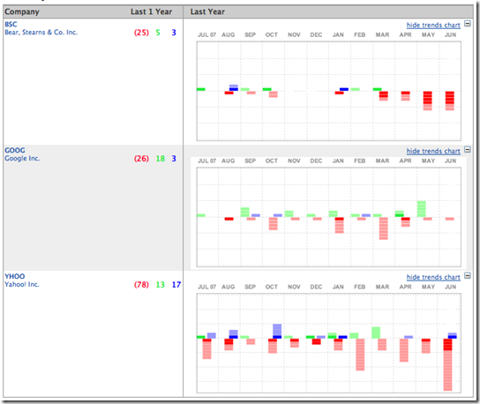The image size is (480, 404).
Task: Sort by the Company column header
Action: (22, 12)
